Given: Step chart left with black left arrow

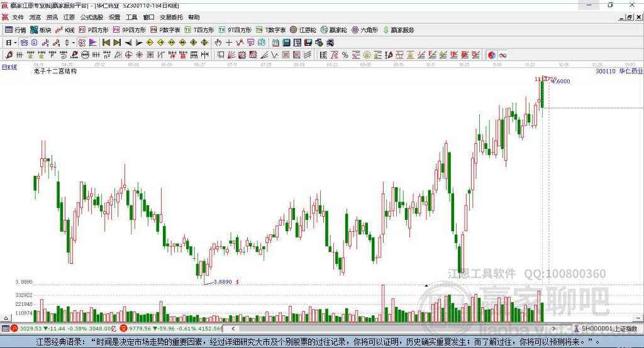Looking at the screenshot, I should tap(128, 43).
